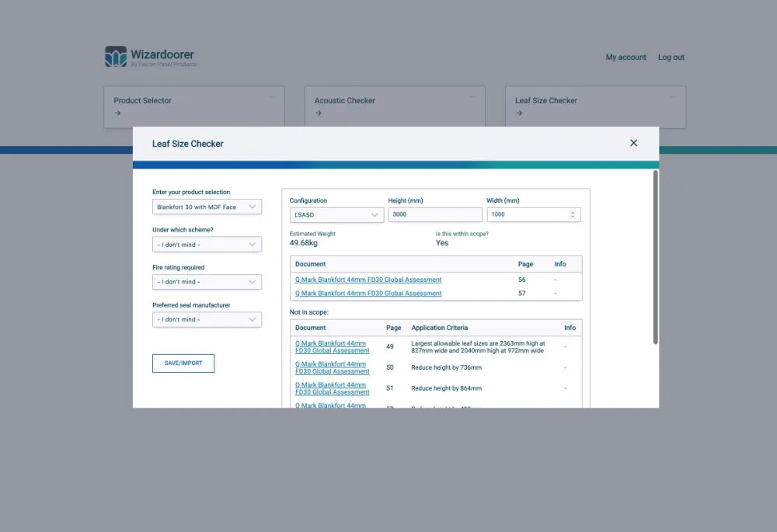Click the Product Selector arrow icon
This screenshot has width=777, height=532.
[x=117, y=113]
